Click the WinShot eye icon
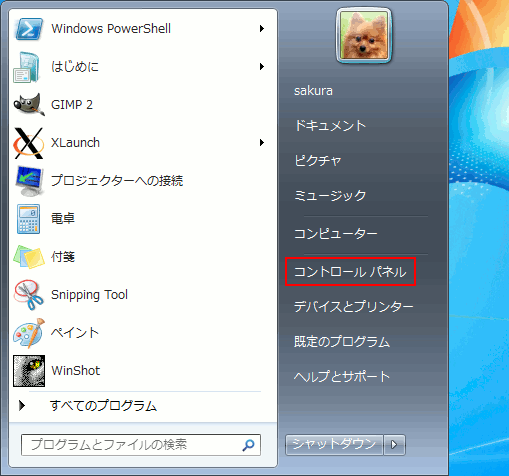 tap(29, 371)
